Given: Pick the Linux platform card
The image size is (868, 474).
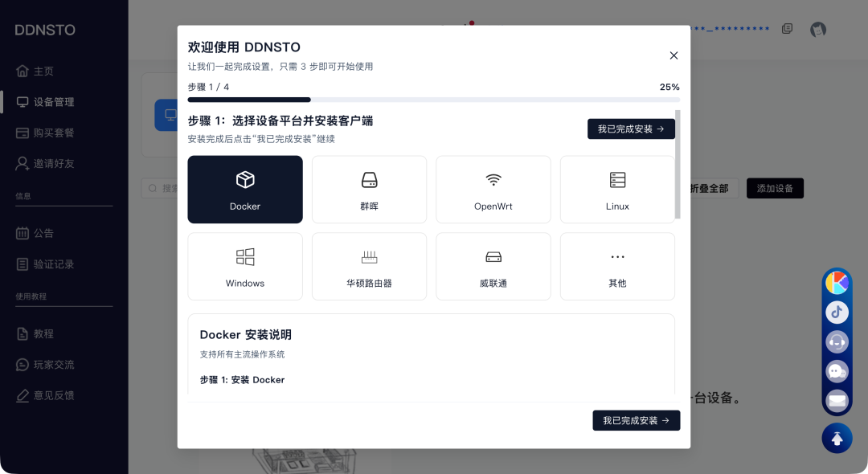Looking at the screenshot, I should coord(617,189).
